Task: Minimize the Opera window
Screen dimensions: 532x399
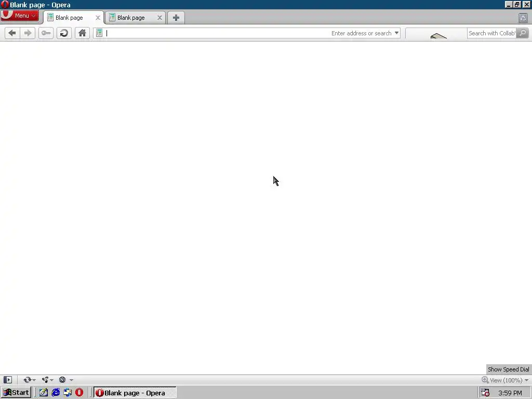Action: point(508,5)
